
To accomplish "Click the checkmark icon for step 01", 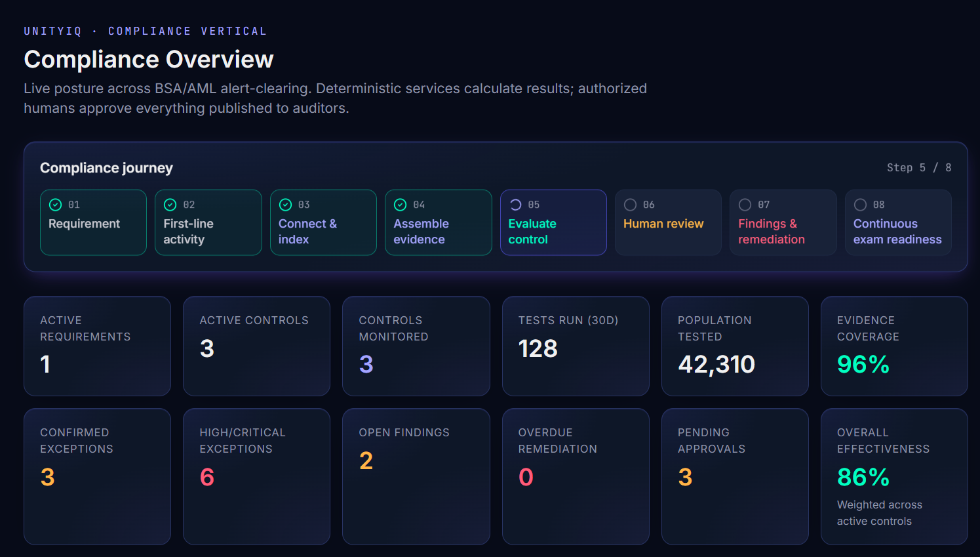I will click(56, 205).
